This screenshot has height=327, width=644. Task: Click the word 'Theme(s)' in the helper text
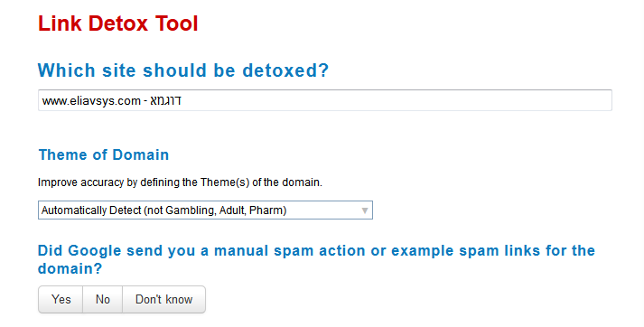[225, 182]
